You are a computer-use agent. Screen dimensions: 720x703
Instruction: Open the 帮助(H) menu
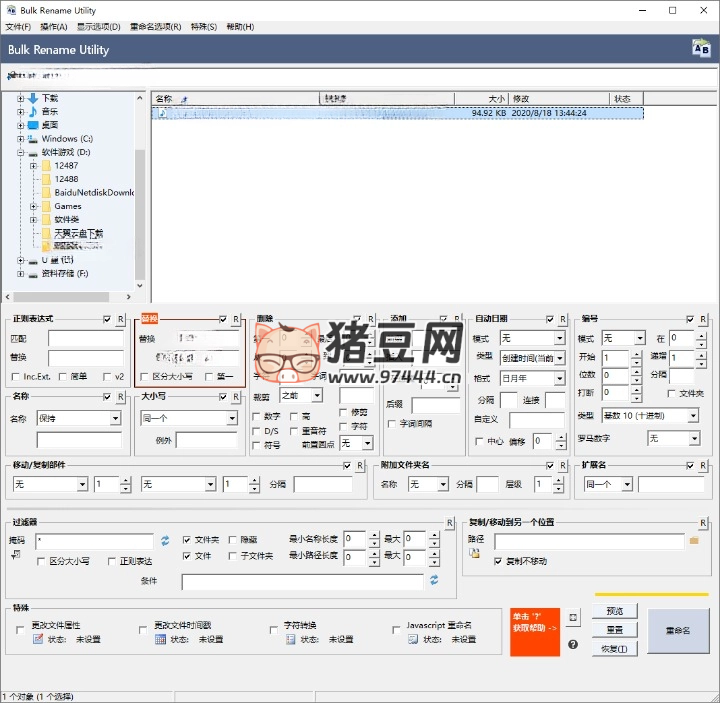click(240, 27)
